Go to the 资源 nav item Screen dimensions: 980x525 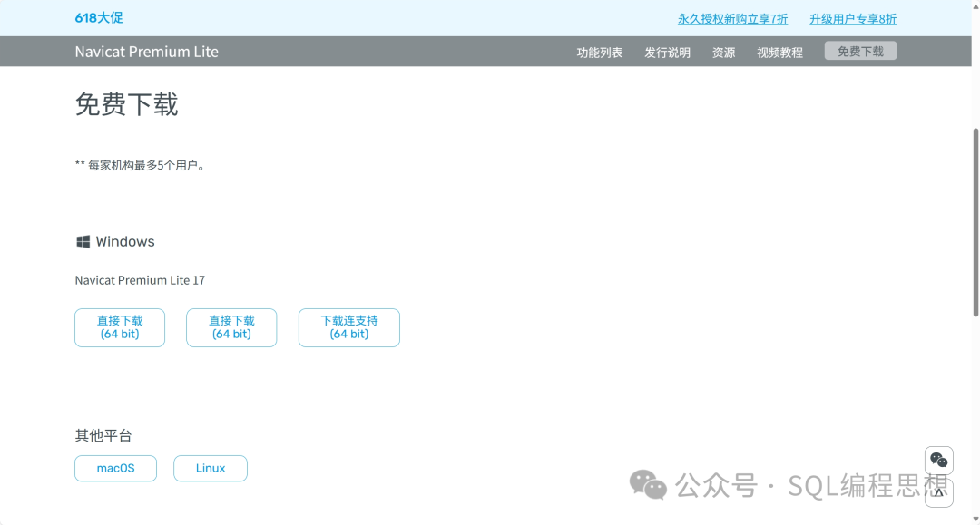click(x=723, y=53)
